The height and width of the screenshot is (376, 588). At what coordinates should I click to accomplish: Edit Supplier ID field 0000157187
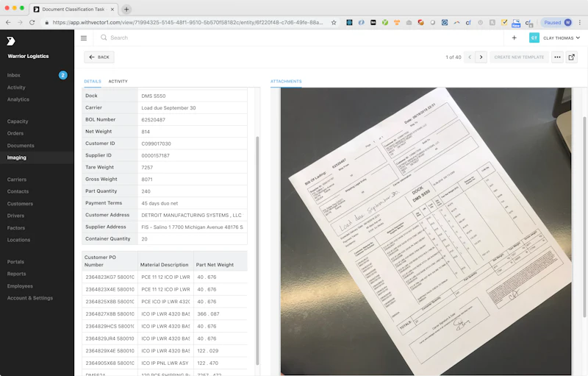coord(193,155)
